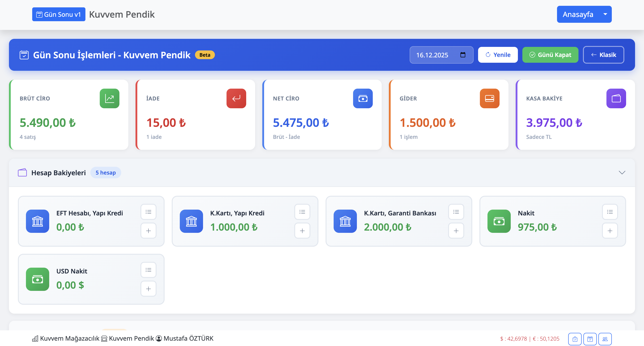
Task: Go to Anasayfa menu button
Action: pyautogui.click(x=578, y=14)
